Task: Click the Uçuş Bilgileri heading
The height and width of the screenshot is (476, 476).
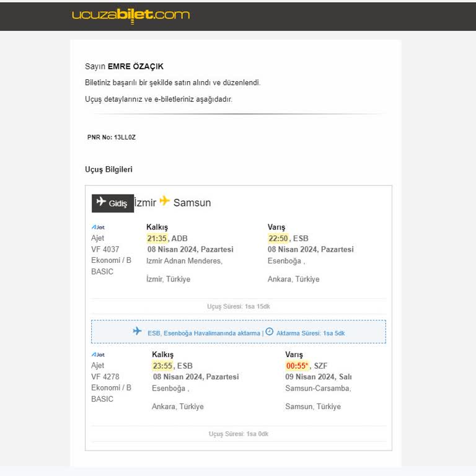Action: 108,170
